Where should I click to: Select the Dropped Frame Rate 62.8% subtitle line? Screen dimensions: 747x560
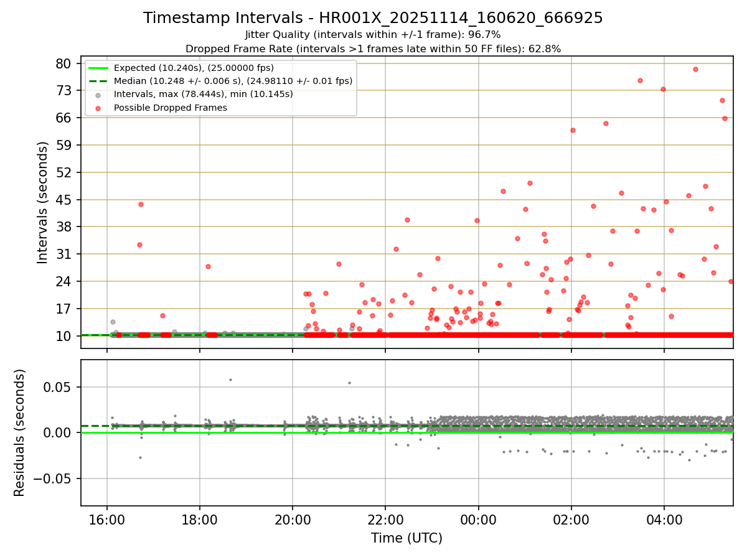(373, 49)
